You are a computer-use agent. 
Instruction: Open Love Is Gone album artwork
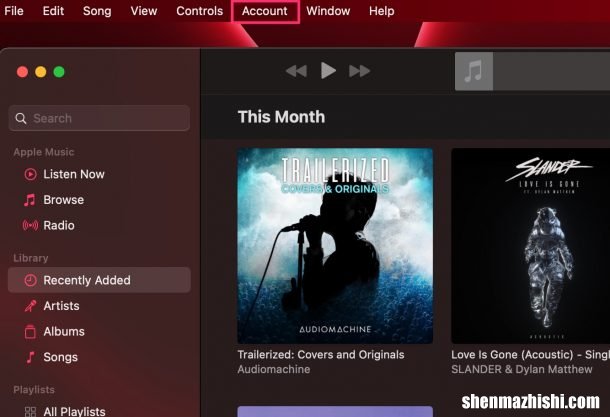point(530,245)
